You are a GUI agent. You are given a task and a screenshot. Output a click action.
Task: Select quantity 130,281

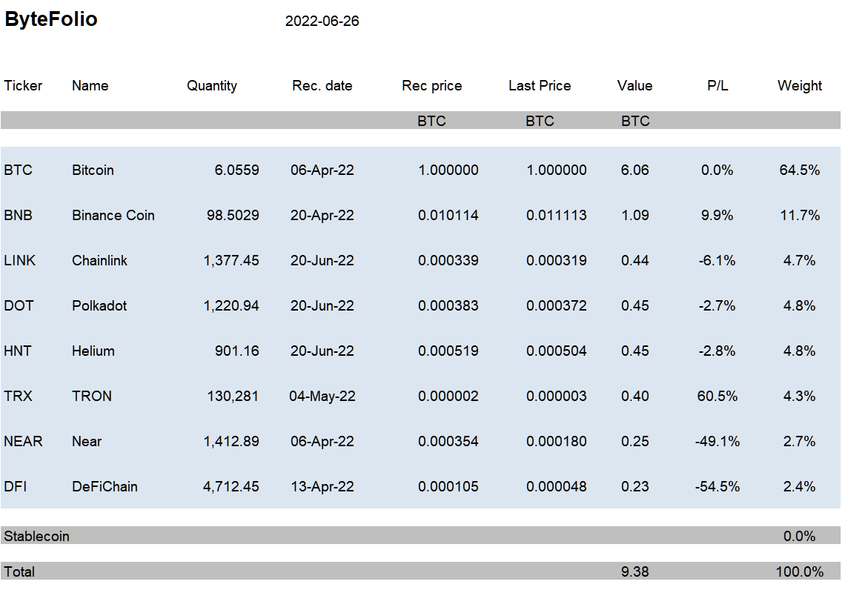(233, 397)
